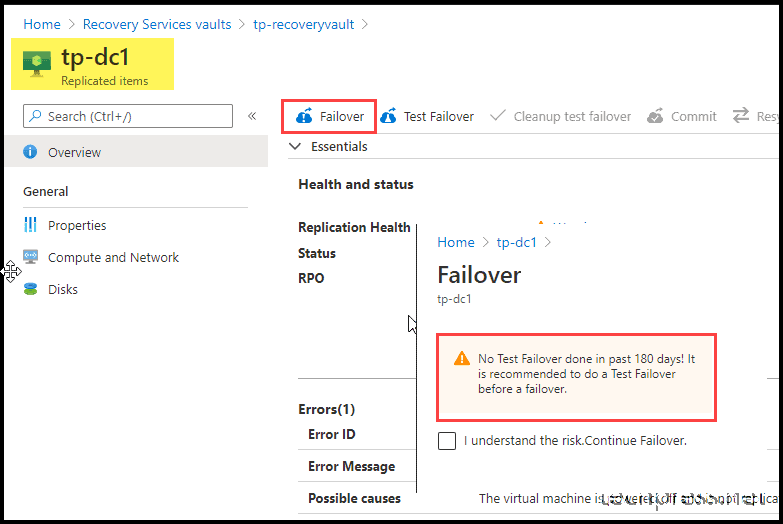
Task: Click the orange warning triangle icon
Action: click(x=462, y=358)
